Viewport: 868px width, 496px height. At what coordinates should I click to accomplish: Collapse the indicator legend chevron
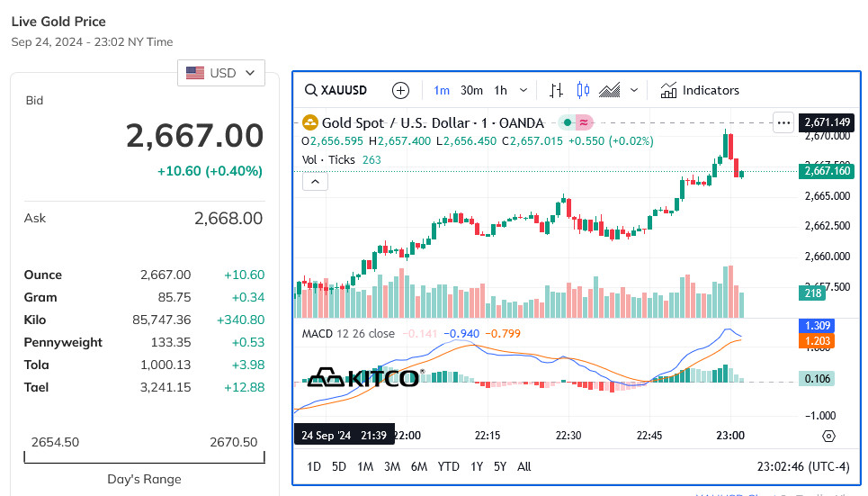315,182
